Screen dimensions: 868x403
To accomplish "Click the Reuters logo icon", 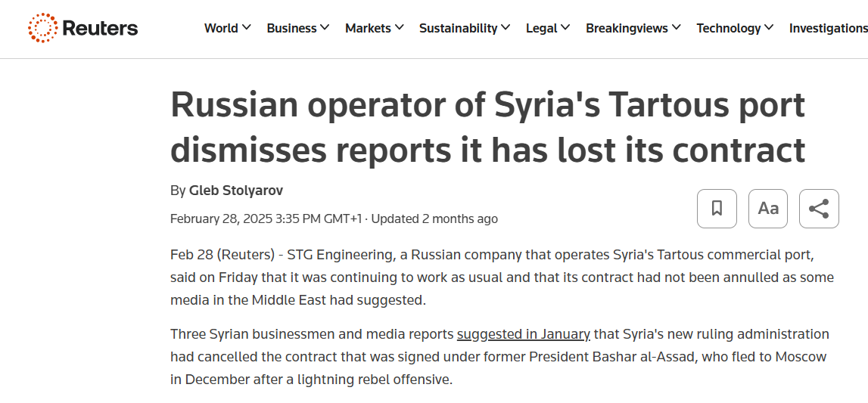I will (x=42, y=29).
